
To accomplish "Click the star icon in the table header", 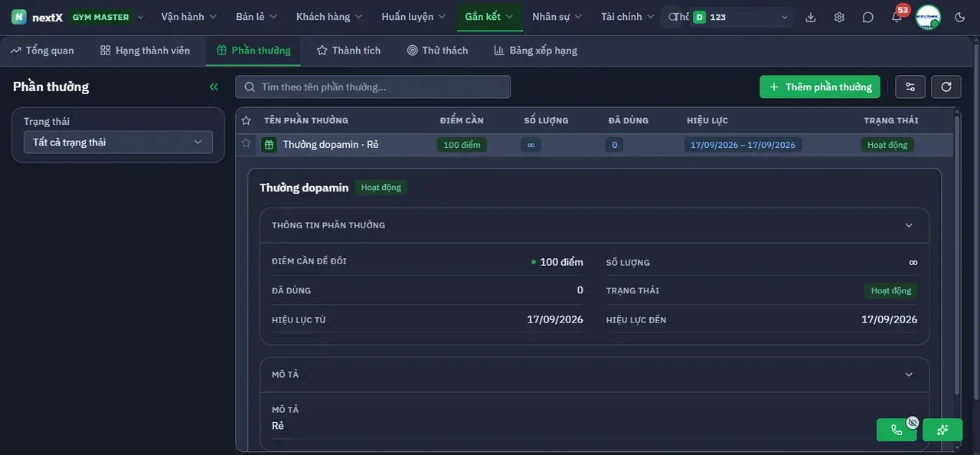I will 246,120.
